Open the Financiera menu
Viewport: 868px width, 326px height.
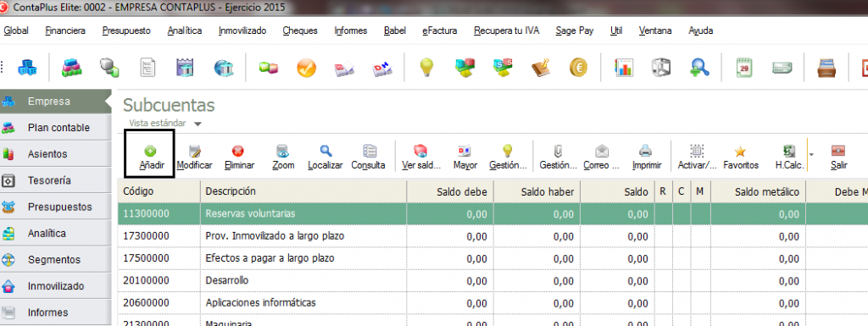coord(65,31)
